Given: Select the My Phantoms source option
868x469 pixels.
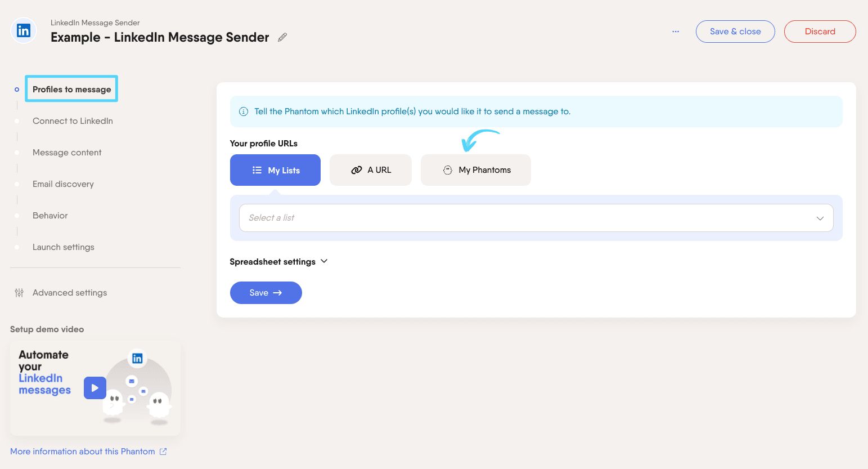Looking at the screenshot, I should point(476,170).
